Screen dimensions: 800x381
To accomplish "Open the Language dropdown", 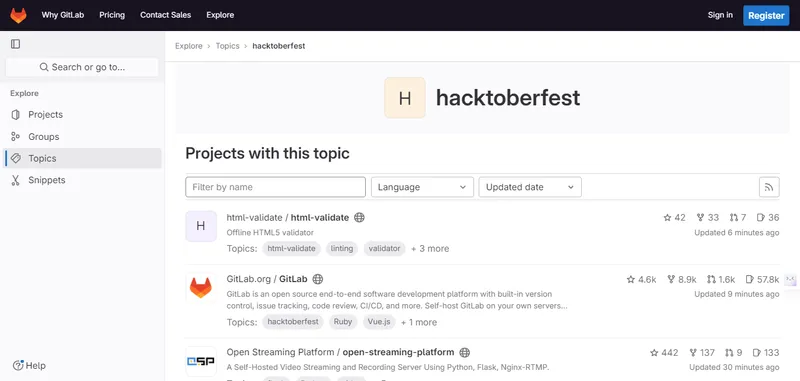I will (422, 187).
